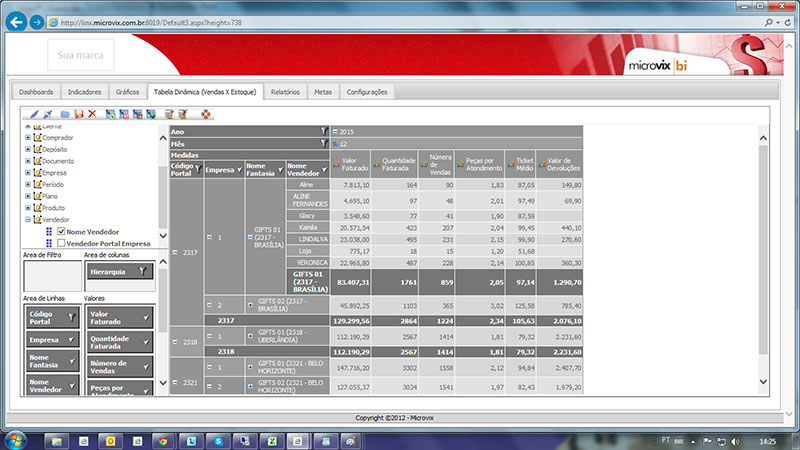Switch to the Relatórios tab
This screenshot has height=450, width=800.
(x=285, y=91)
